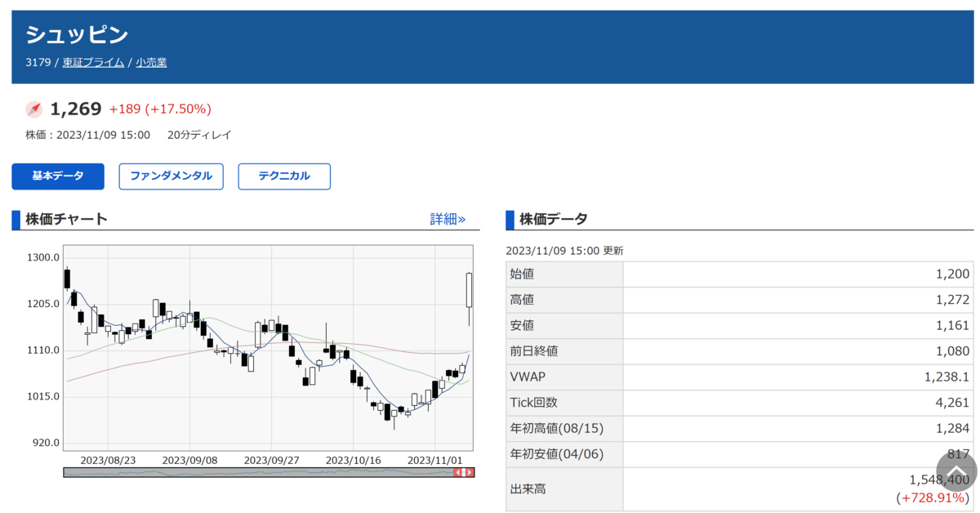Click the 1300.0 chart axis label
This screenshot has width=980, height=513.
click(x=43, y=257)
